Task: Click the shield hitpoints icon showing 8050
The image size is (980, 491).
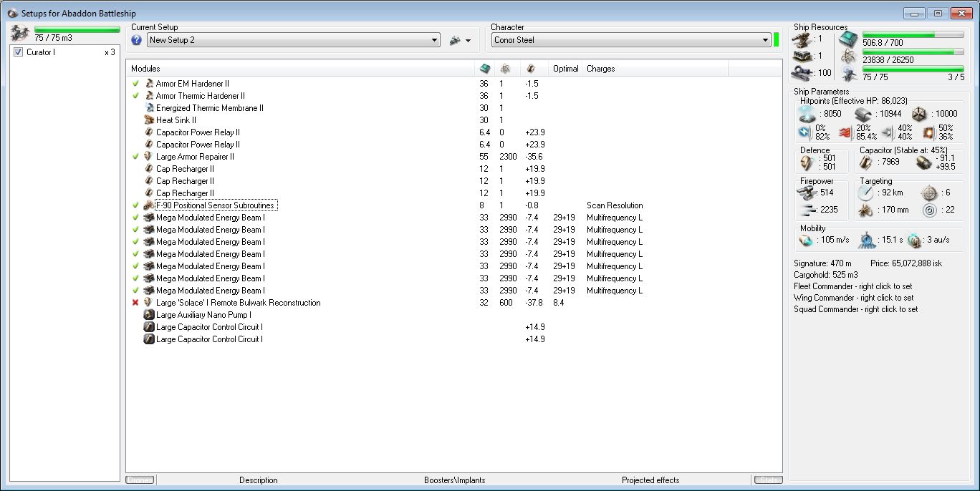Action: 807,114
